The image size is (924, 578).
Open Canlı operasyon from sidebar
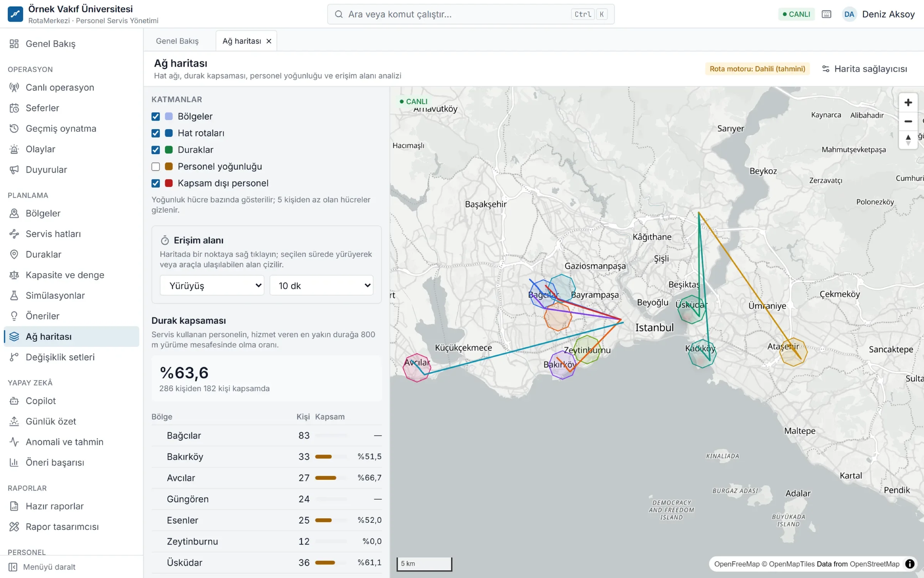pyautogui.click(x=72, y=87)
